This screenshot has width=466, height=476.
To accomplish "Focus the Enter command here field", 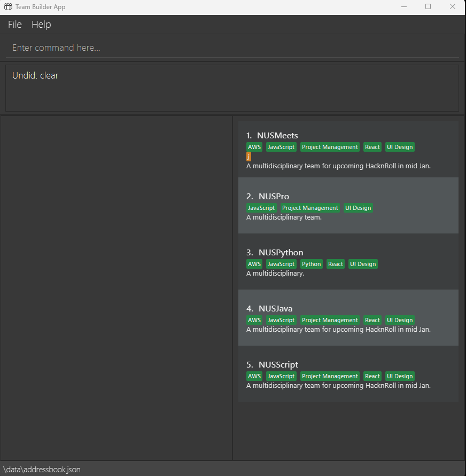I will point(232,48).
